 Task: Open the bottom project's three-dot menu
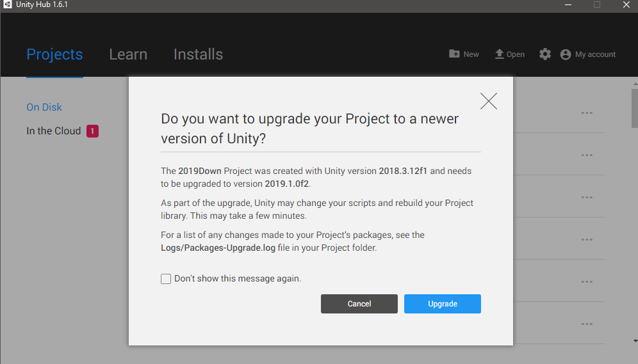coord(587,324)
